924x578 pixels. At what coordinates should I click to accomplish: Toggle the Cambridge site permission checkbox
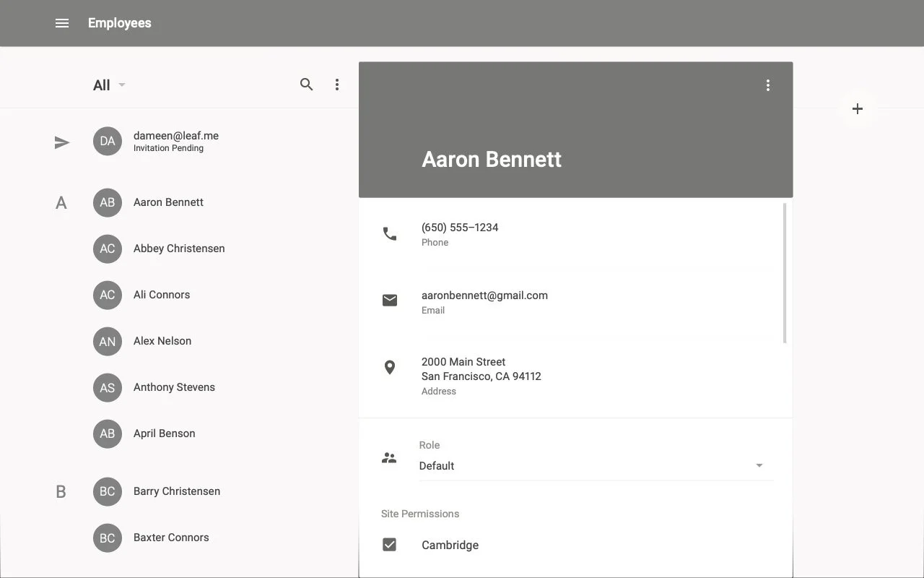coord(390,544)
